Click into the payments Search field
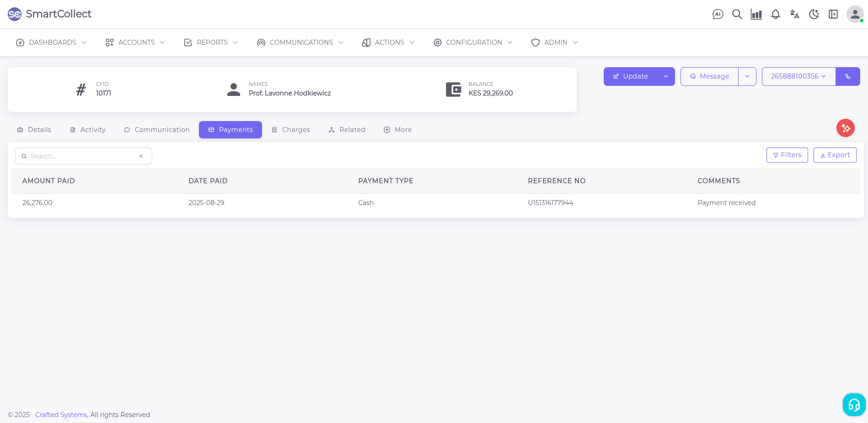The height and width of the screenshot is (423, 868). tap(82, 156)
